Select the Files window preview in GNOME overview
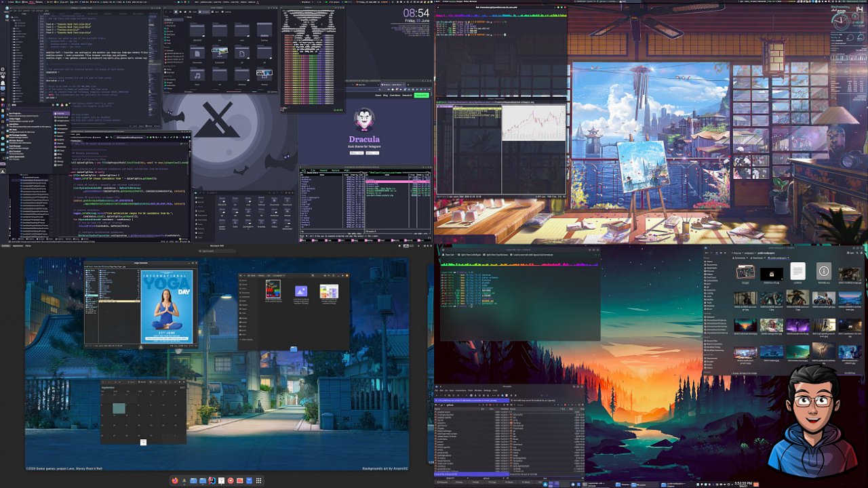This screenshot has height=488, width=868. (294, 312)
